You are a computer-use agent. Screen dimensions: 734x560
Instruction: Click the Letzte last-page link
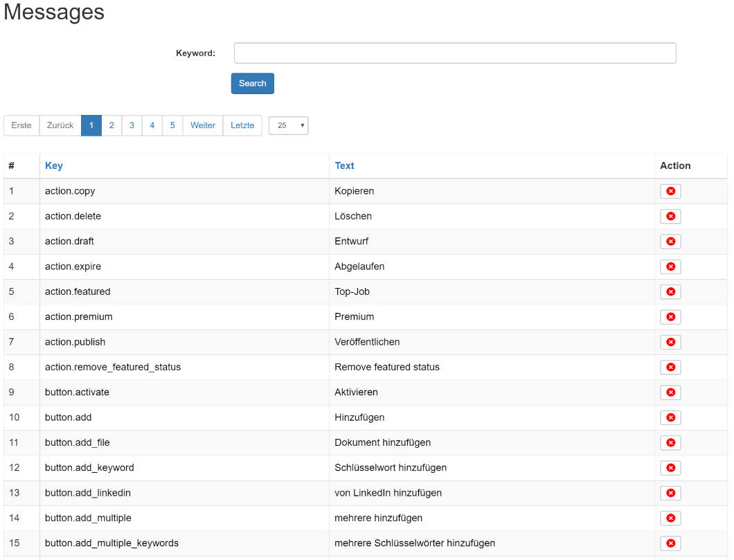[x=242, y=125]
